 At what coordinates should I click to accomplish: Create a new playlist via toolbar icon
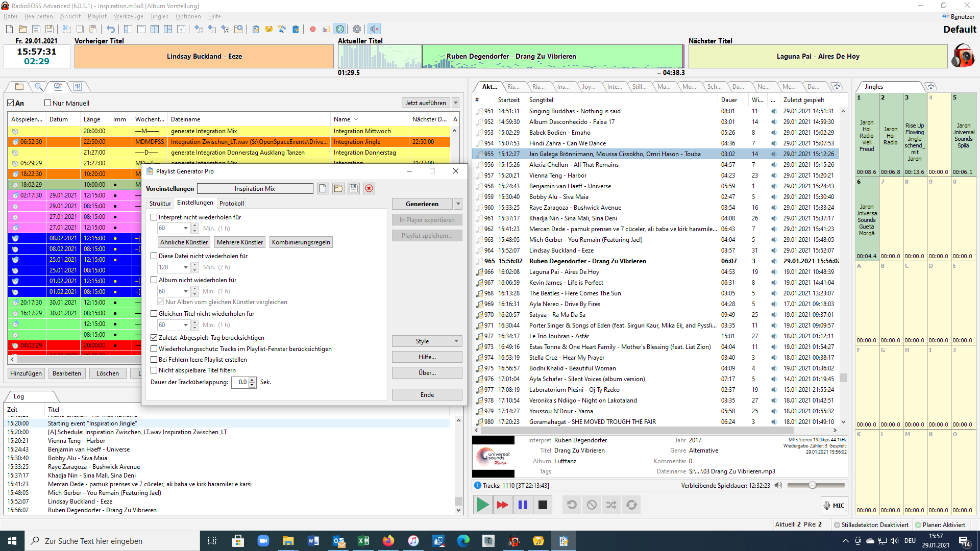[9, 29]
